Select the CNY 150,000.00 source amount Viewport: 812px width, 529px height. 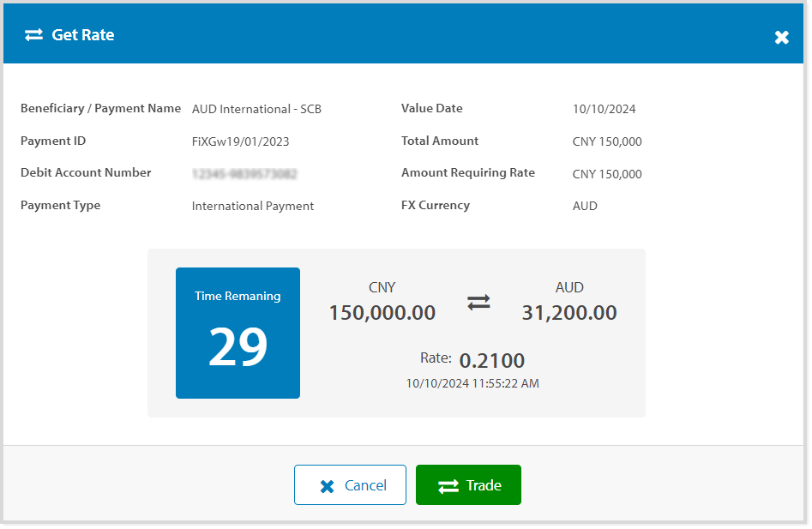(382, 313)
